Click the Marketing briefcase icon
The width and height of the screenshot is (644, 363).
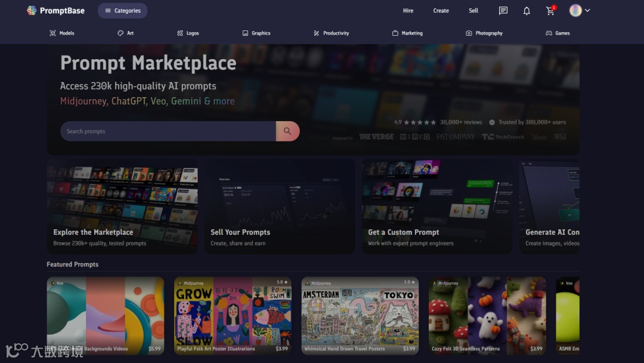point(395,33)
